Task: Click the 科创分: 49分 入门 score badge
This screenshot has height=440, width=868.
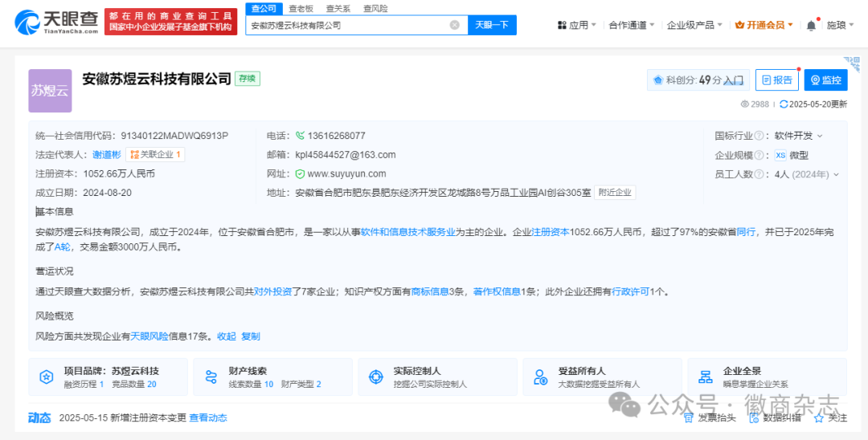Action: click(698, 80)
